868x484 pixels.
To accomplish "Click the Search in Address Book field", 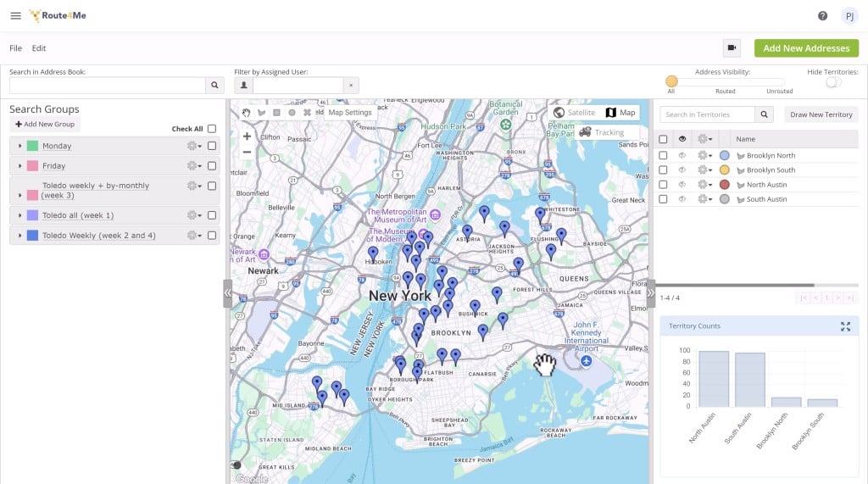I will [x=108, y=86].
